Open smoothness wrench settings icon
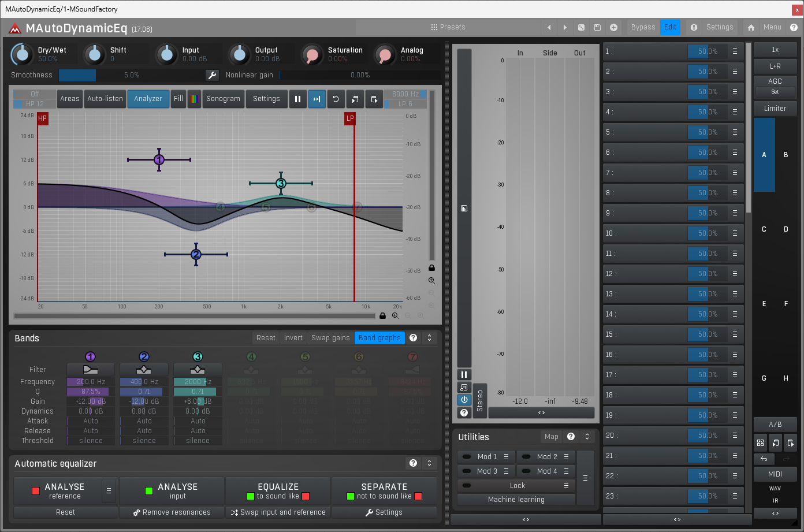 (x=212, y=75)
